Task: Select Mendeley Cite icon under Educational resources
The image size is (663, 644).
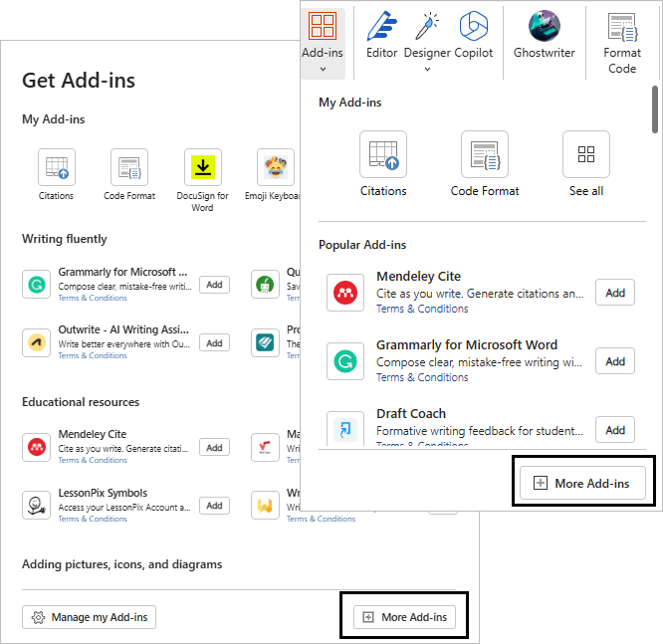Action: pos(37,447)
